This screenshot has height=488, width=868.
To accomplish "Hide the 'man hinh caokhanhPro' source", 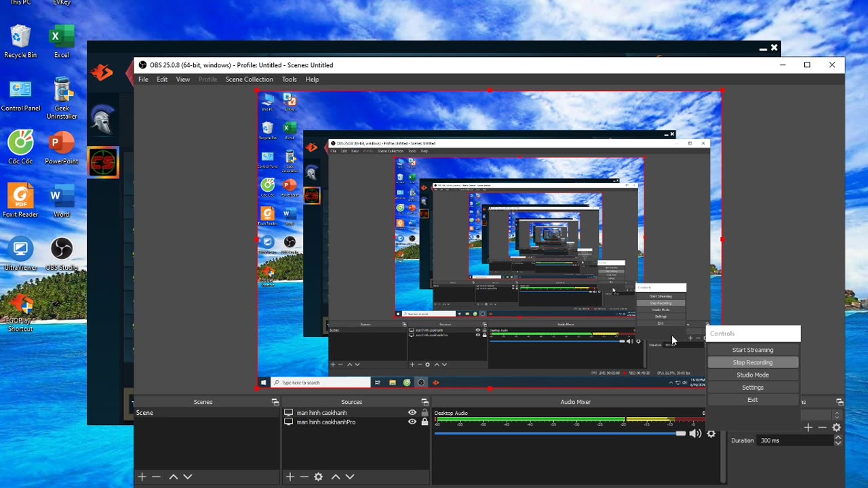I will 412,422.
